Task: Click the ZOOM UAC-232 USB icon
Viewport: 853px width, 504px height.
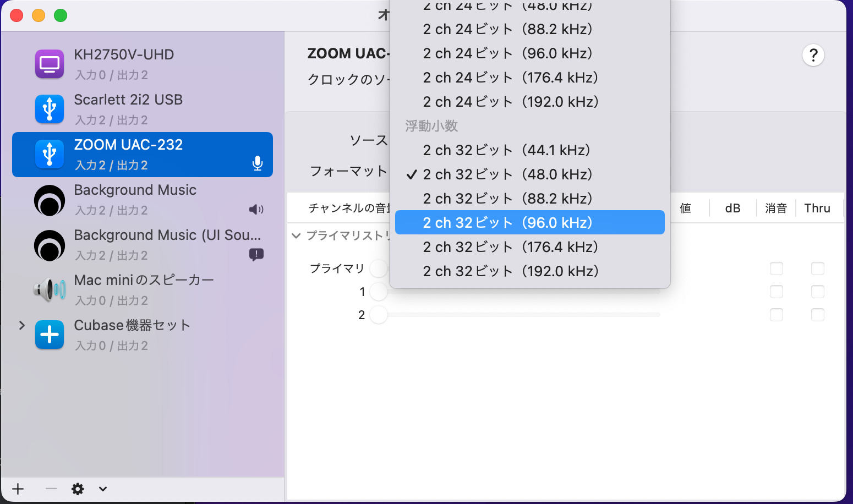Action: (x=50, y=154)
